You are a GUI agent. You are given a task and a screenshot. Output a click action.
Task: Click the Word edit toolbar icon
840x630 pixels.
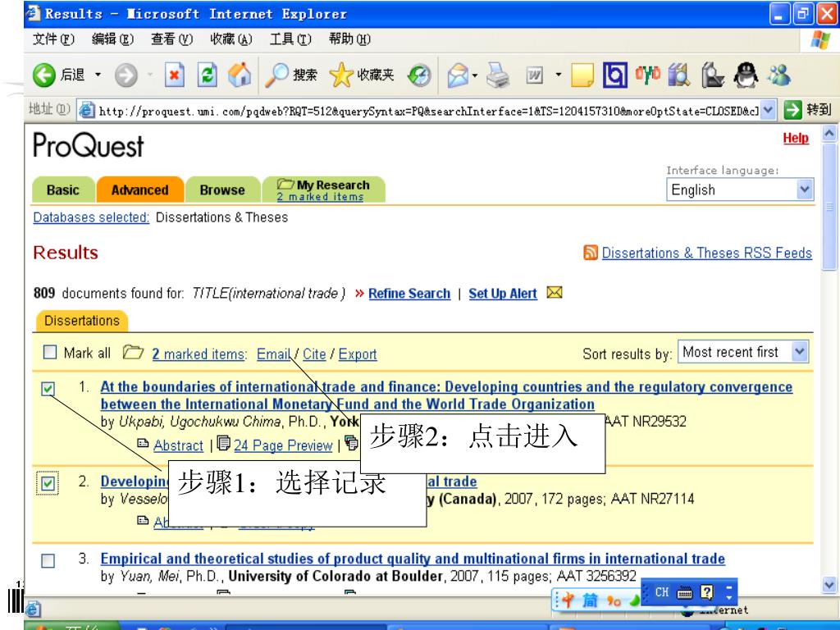click(535, 75)
